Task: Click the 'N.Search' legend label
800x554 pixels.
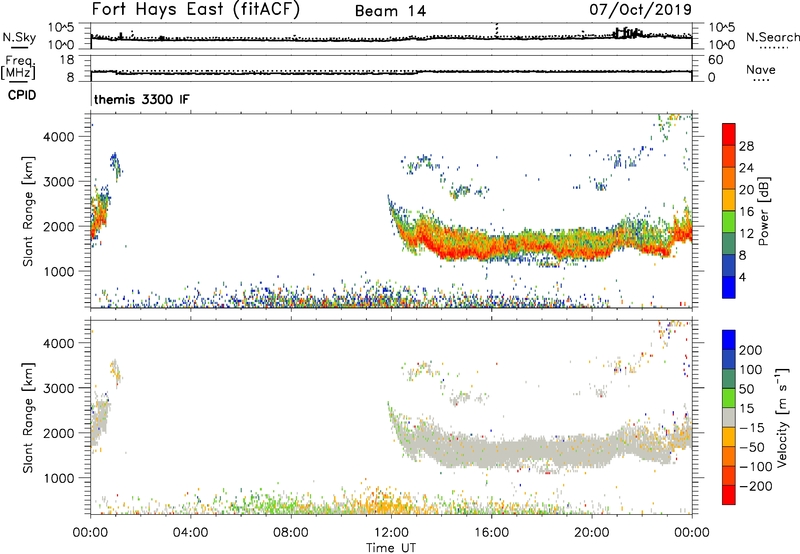Action: (772, 37)
